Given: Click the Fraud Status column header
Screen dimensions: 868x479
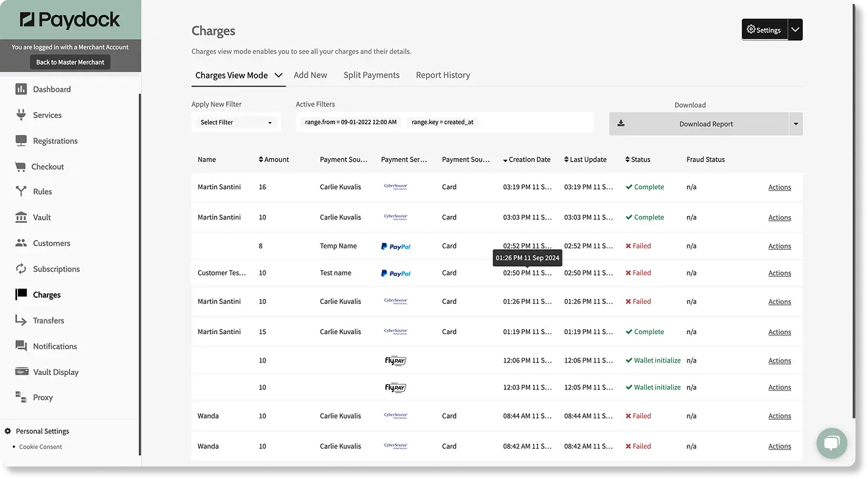Looking at the screenshot, I should 705,159.
